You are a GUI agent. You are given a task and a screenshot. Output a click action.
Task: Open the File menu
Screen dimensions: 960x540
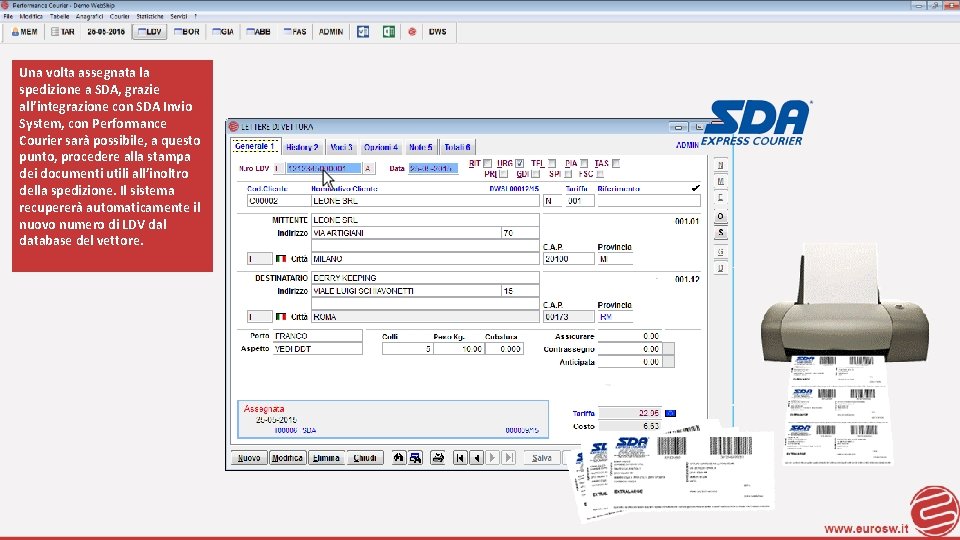tap(8, 17)
